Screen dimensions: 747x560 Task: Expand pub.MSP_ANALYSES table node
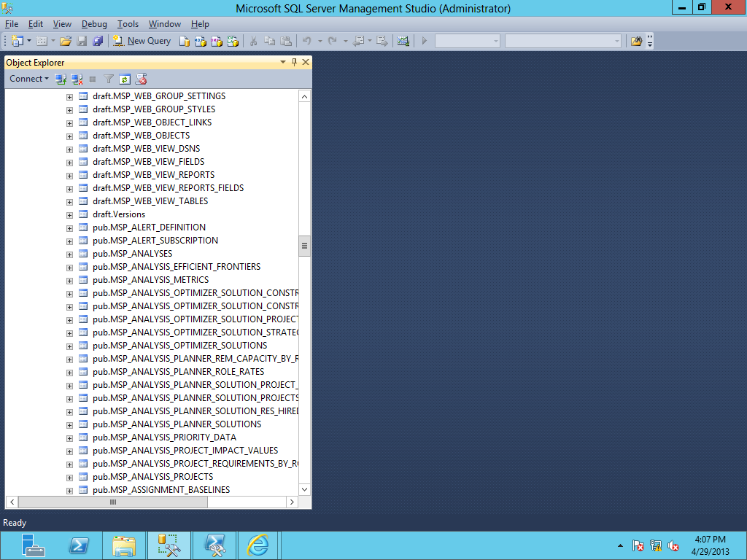(x=69, y=254)
